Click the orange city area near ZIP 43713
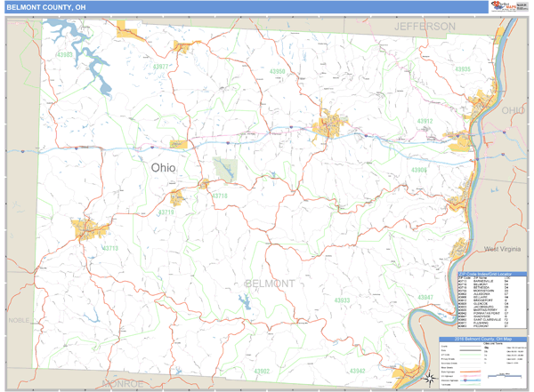Viewport: 534px width, 392px height. 89,229
